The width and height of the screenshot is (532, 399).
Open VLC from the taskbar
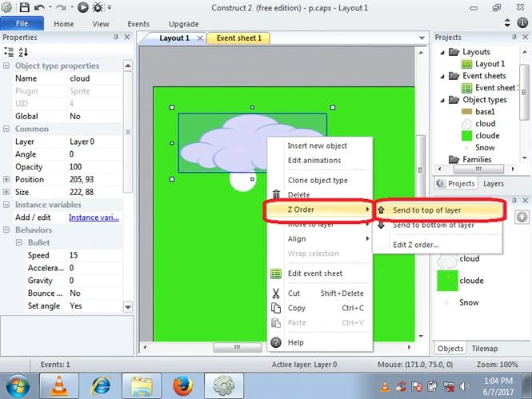[59, 386]
